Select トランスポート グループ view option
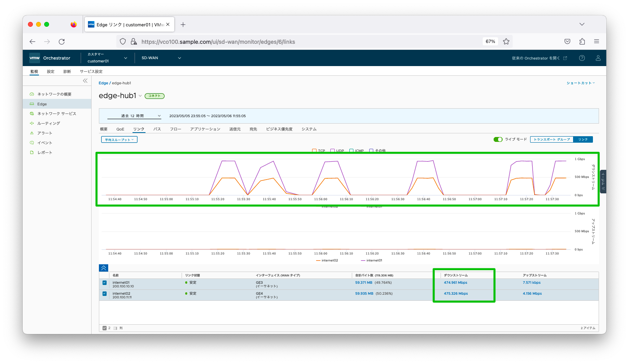The image size is (629, 364). tap(552, 139)
